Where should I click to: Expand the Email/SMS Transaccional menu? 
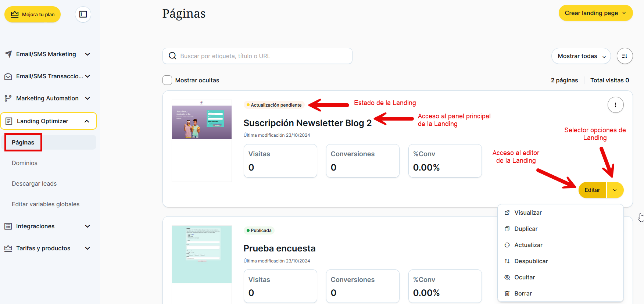point(87,76)
